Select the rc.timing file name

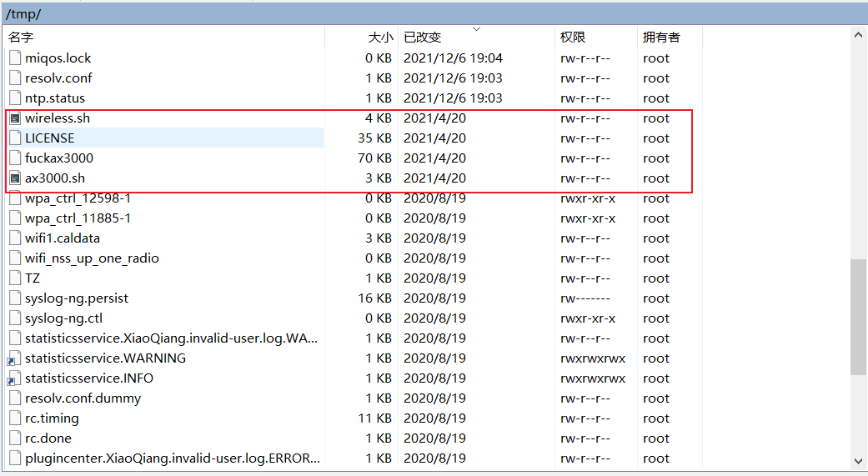tap(52, 418)
